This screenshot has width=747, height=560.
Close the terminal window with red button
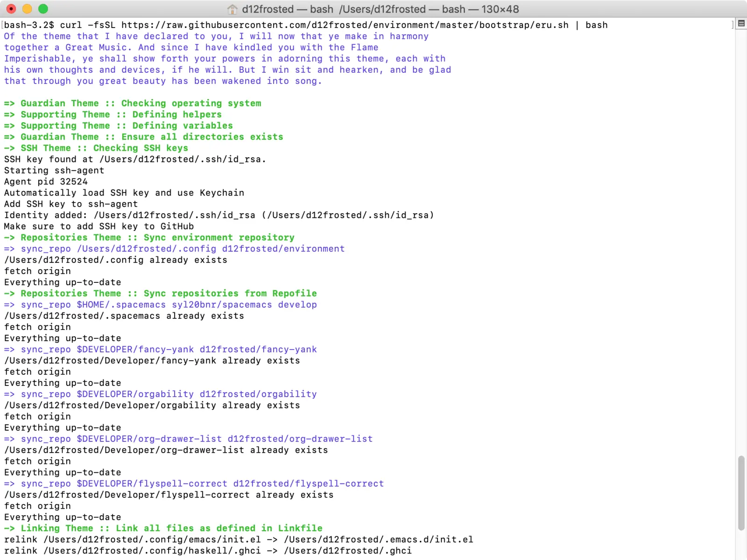point(11,9)
